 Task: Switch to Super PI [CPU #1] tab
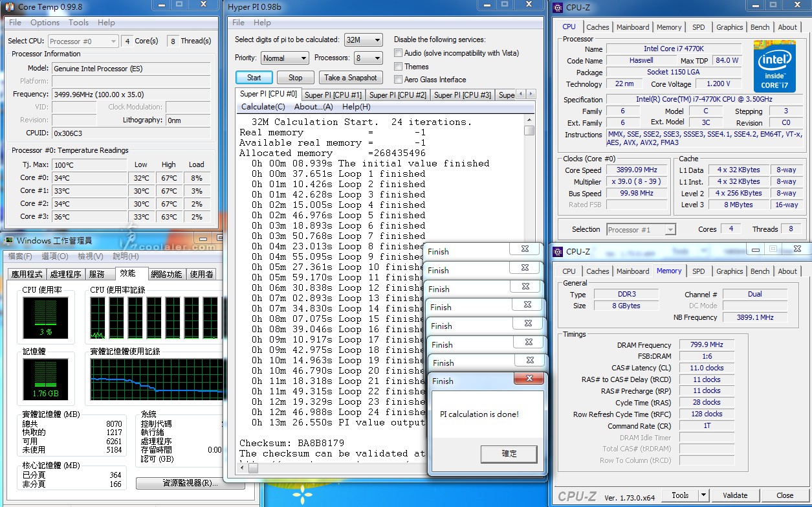(x=333, y=95)
